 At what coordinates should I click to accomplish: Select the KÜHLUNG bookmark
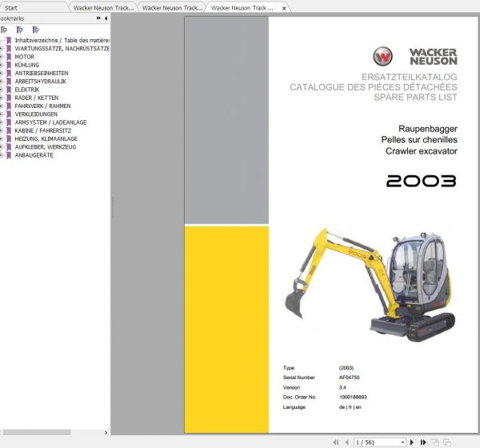coord(27,66)
